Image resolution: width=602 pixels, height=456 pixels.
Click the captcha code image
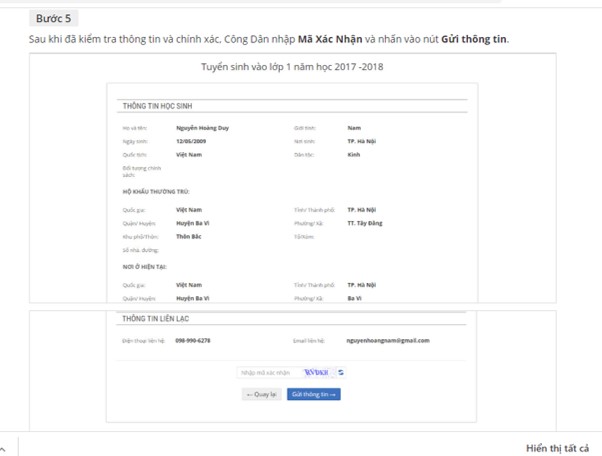pyautogui.click(x=317, y=372)
